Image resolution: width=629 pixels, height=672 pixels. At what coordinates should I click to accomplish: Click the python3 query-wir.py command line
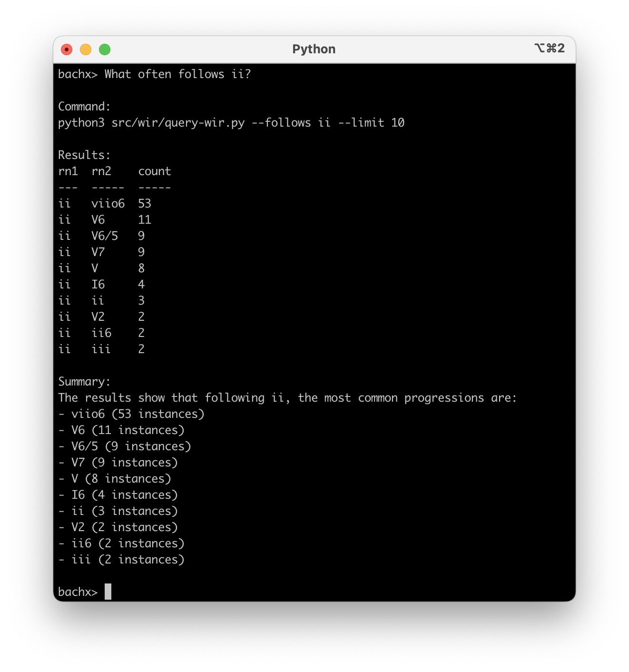tap(231, 123)
